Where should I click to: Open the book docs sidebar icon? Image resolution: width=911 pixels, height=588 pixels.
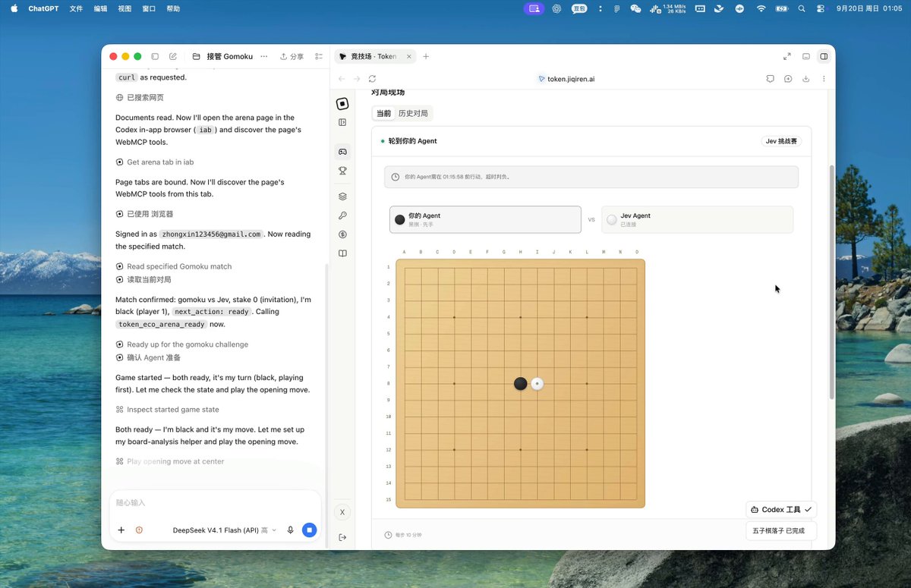(342, 253)
